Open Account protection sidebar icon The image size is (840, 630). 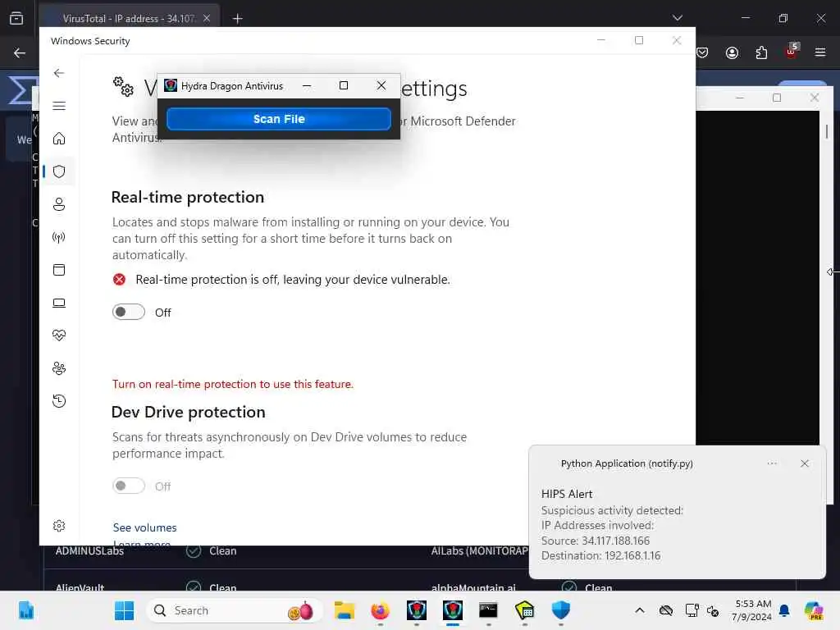point(59,204)
